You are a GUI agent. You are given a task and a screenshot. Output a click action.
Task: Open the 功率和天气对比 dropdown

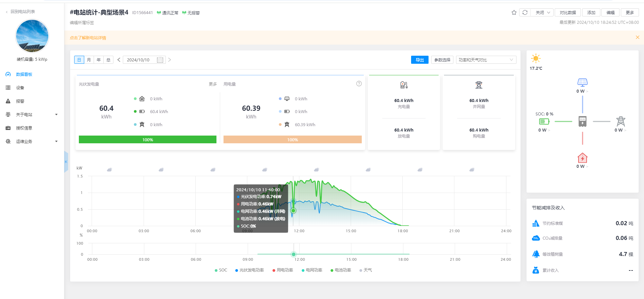(486, 60)
